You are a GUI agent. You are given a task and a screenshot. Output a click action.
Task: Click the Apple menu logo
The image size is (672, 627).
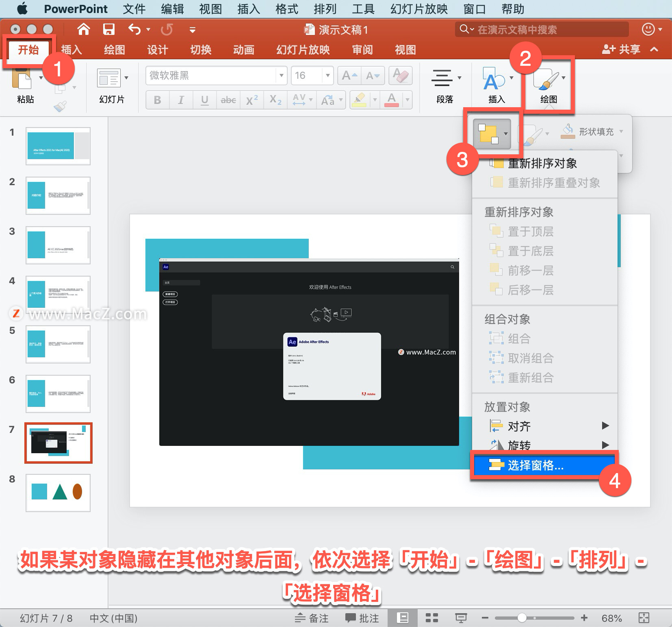(22, 9)
